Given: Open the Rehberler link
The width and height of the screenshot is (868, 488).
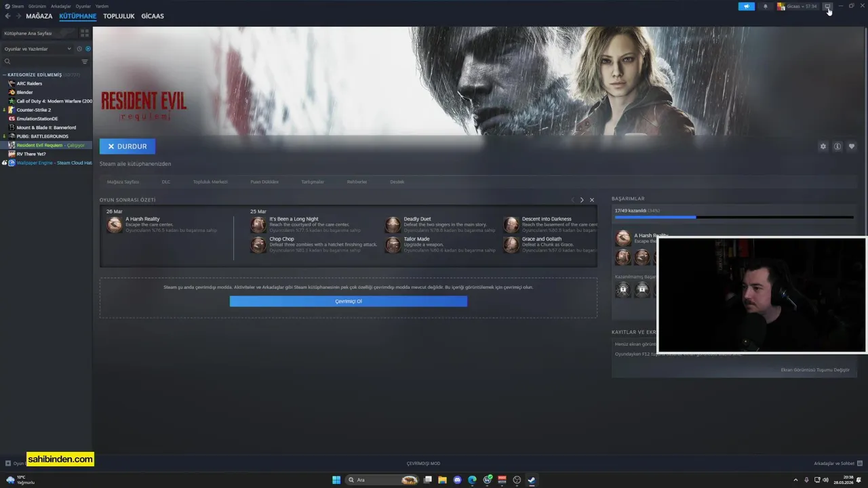Looking at the screenshot, I should 357,182.
